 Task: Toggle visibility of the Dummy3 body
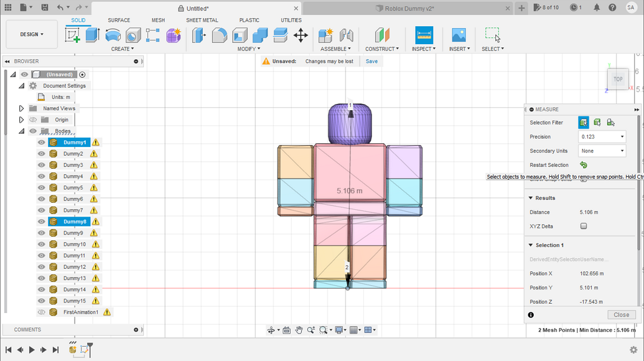pos(40,164)
